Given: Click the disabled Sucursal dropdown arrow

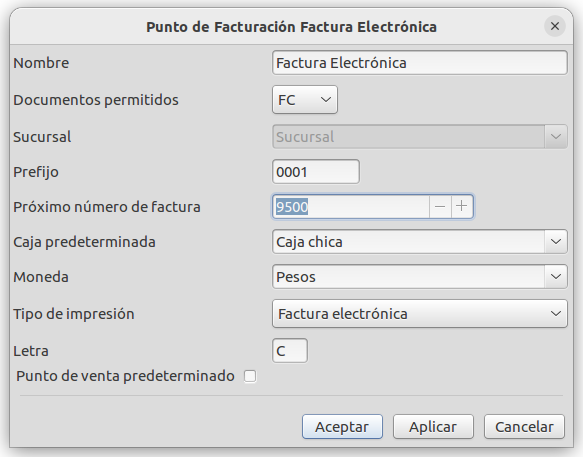Looking at the screenshot, I should pos(556,137).
